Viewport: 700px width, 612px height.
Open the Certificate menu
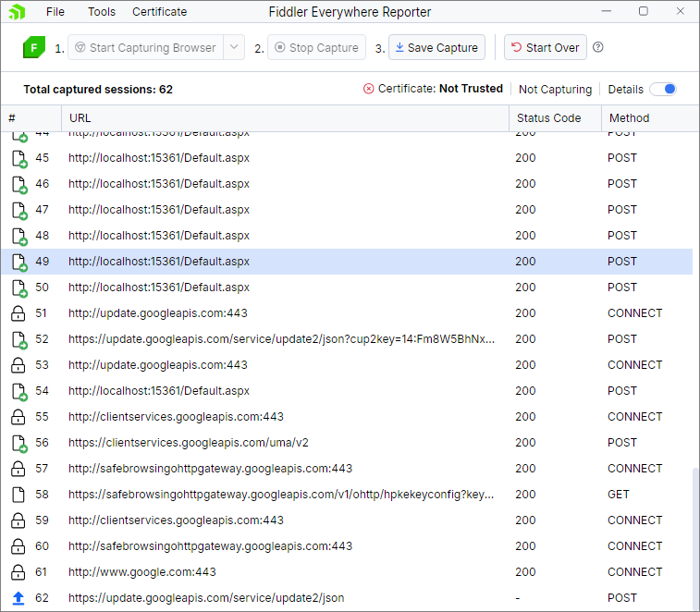click(159, 12)
